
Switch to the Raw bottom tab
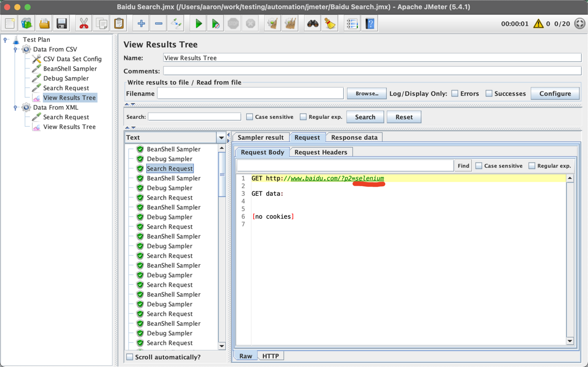[x=246, y=356]
